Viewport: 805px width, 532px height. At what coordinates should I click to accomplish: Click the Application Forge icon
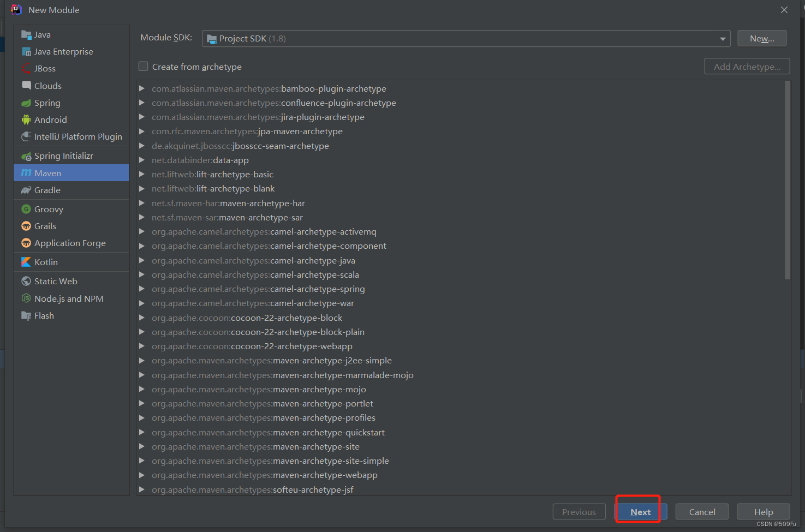[x=26, y=243]
